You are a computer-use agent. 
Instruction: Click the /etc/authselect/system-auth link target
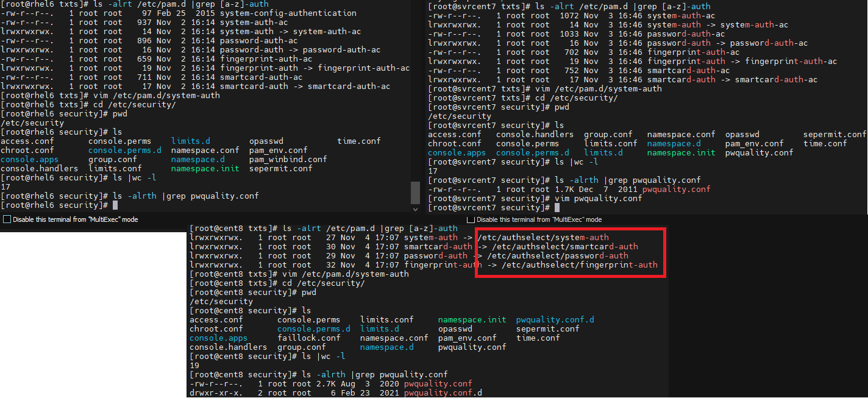point(543,237)
